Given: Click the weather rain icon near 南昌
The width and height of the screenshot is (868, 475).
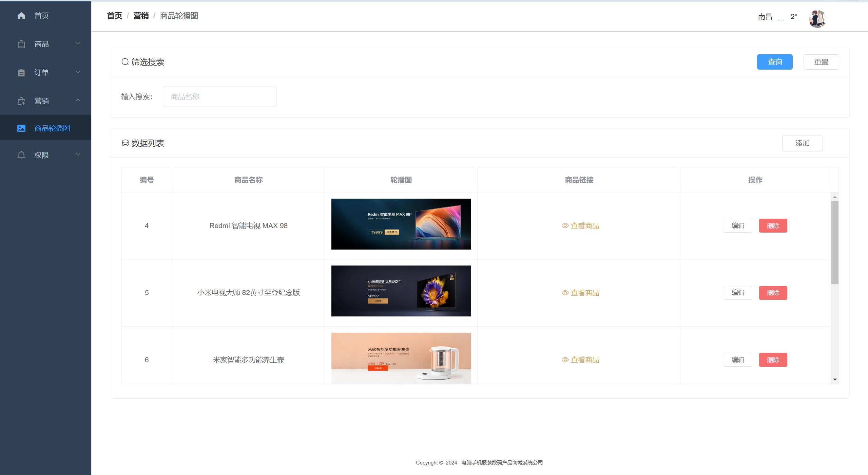Looking at the screenshot, I should [781, 19].
